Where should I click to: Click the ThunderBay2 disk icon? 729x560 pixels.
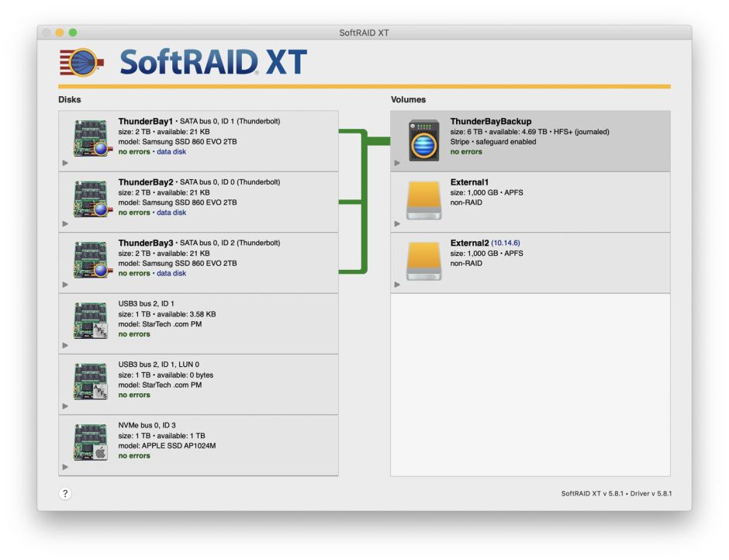(x=91, y=197)
